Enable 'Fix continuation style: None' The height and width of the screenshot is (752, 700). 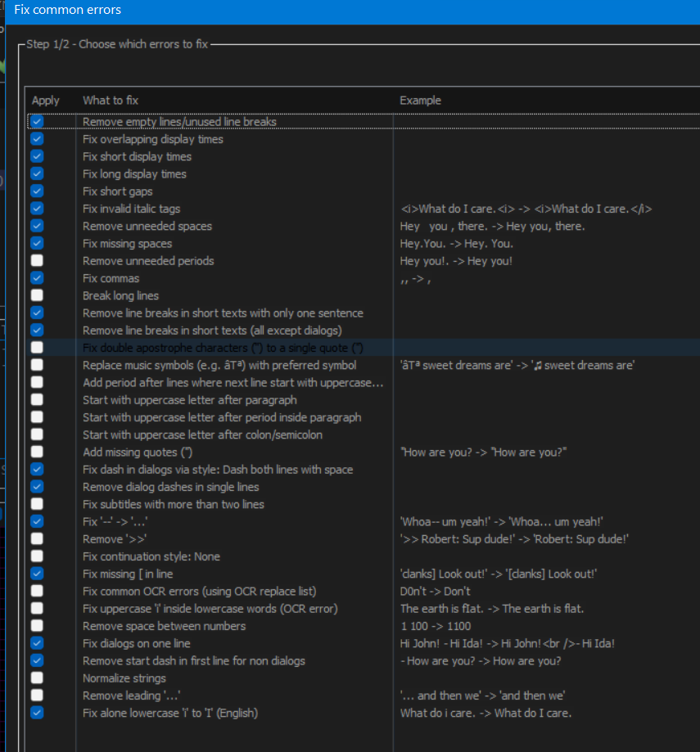[36, 556]
